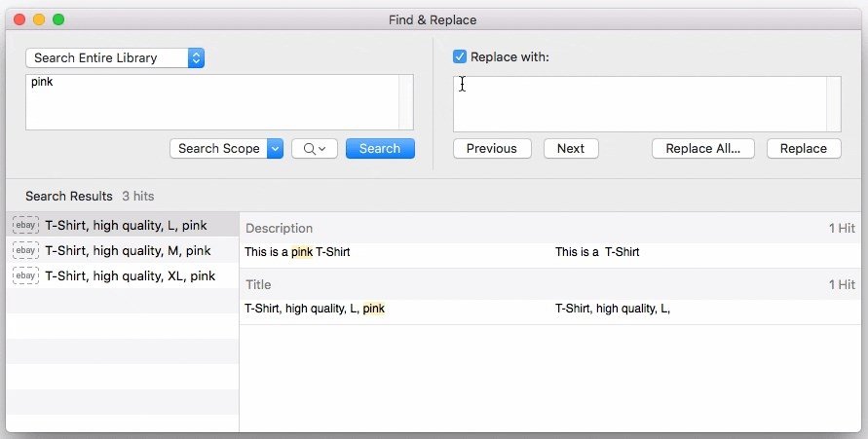Screen dimensions: 868x439
Task: Go to the Next hit
Action: tap(571, 149)
